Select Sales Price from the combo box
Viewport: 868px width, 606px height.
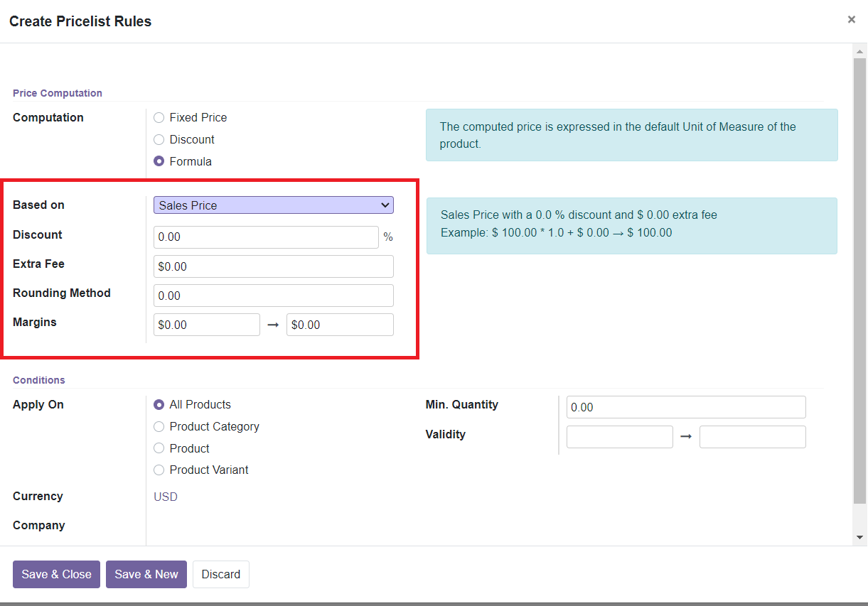click(x=273, y=205)
